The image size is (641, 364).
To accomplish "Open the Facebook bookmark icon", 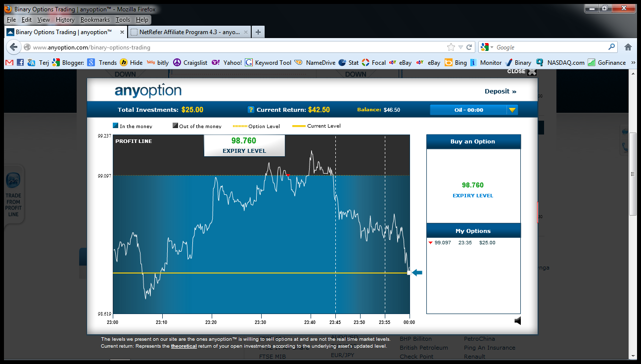I will (20, 63).
